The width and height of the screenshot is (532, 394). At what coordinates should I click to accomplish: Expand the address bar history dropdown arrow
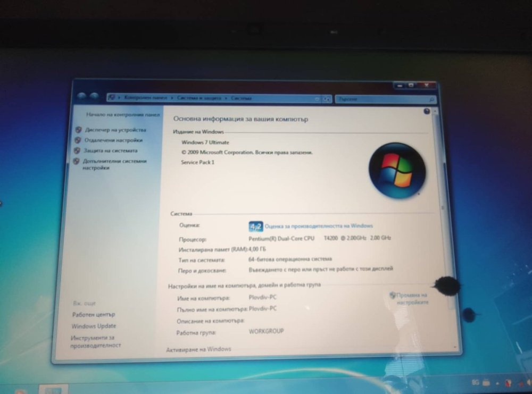tap(317, 99)
